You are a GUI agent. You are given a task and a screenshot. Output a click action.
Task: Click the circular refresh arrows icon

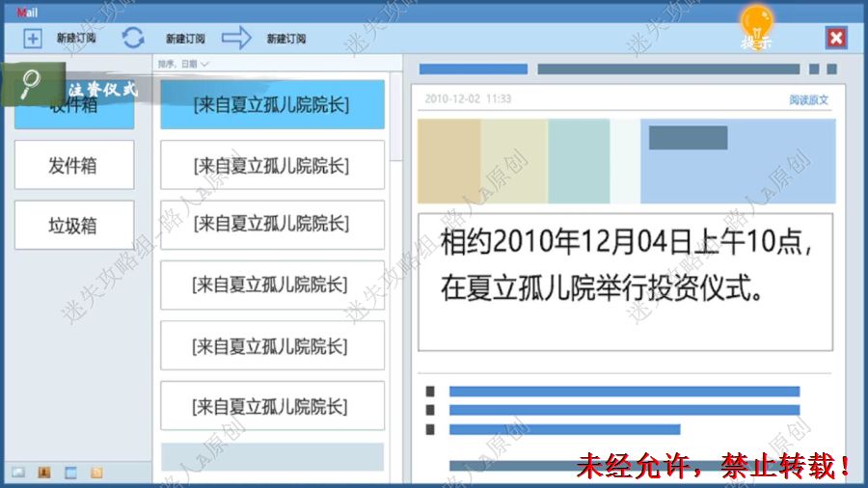coord(133,38)
